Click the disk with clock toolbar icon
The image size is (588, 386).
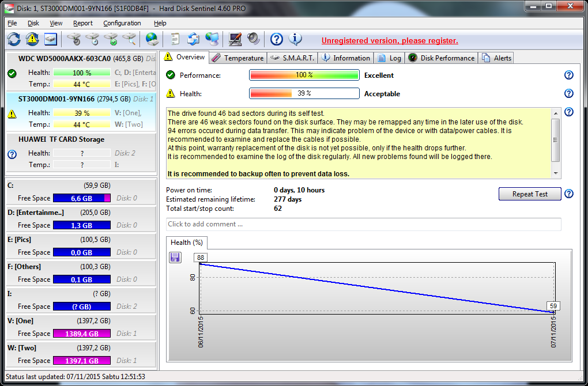pyautogui.click(x=92, y=39)
